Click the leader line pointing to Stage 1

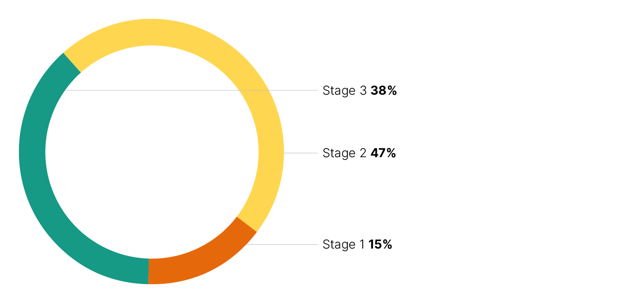click(x=284, y=245)
